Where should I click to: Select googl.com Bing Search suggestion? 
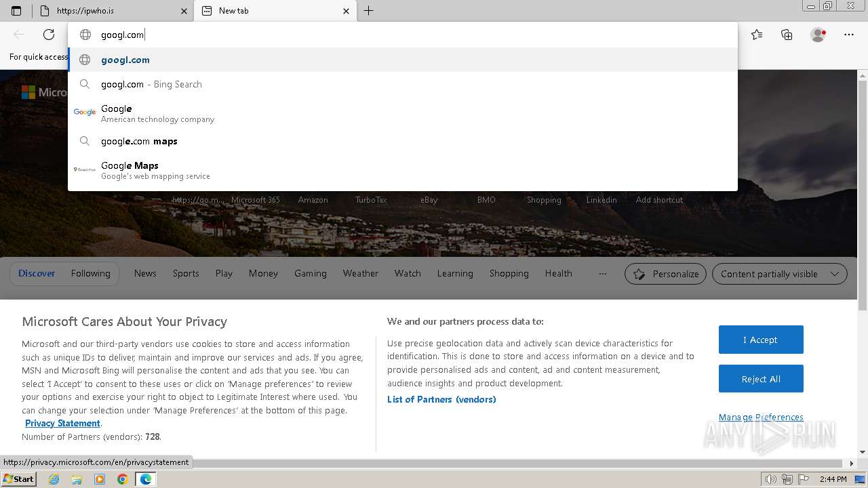pos(403,84)
